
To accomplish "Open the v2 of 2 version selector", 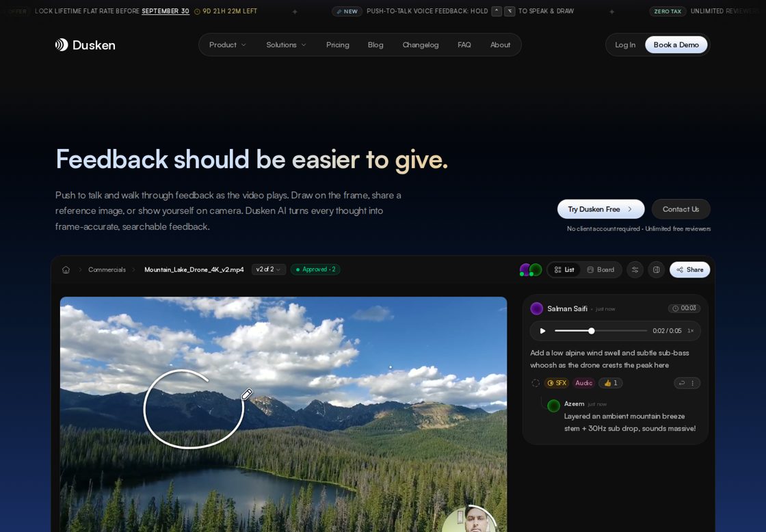I will [x=269, y=269].
